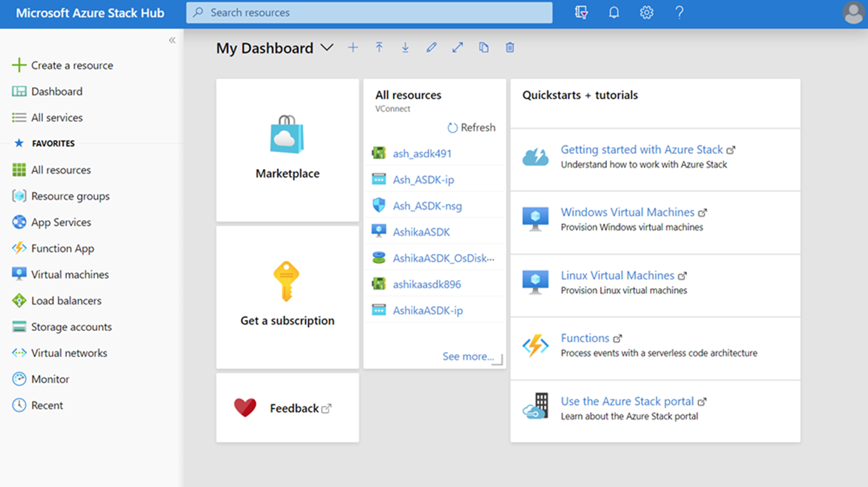Click the Monitor gauge icon in sidebar
The width and height of the screenshot is (868, 487).
pos(19,379)
